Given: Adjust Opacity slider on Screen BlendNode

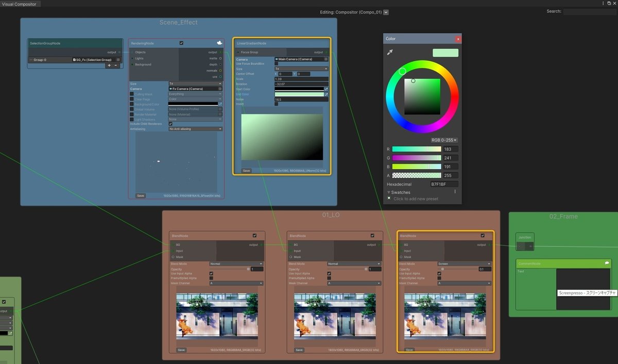Looking at the screenshot, I should (x=457, y=269).
